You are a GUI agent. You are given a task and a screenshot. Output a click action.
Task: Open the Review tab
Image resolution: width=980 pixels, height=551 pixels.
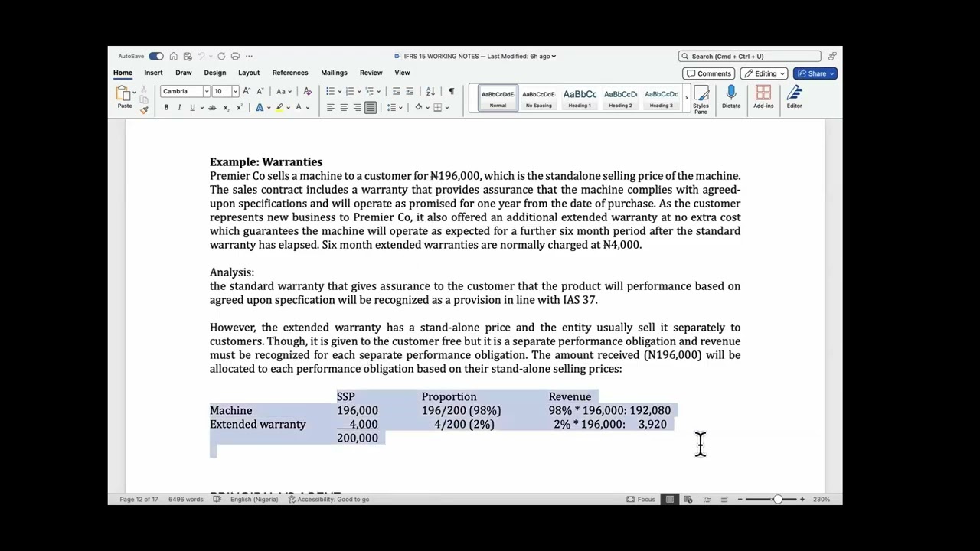pyautogui.click(x=371, y=73)
